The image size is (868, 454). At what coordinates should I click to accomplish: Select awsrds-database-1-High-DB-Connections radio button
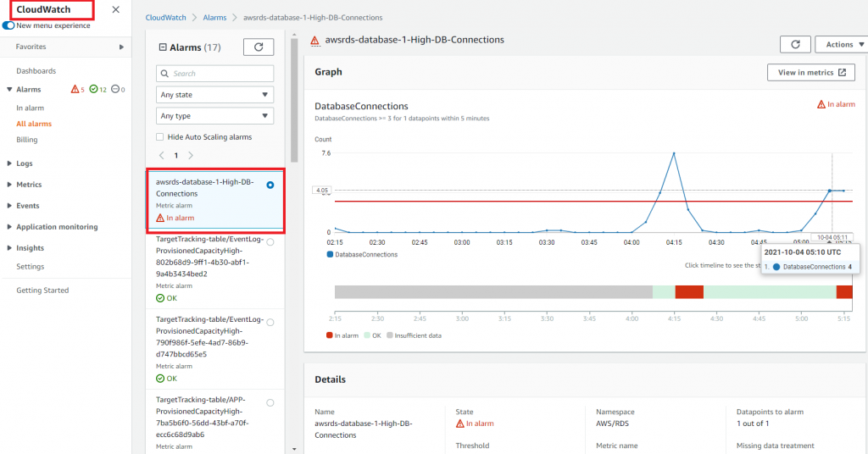(270, 185)
